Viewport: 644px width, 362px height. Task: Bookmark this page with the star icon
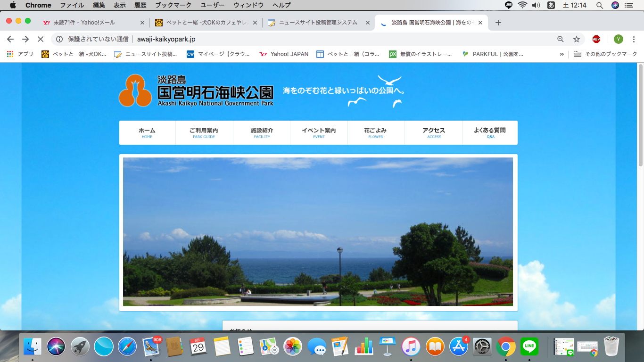pyautogui.click(x=576, y=39)
